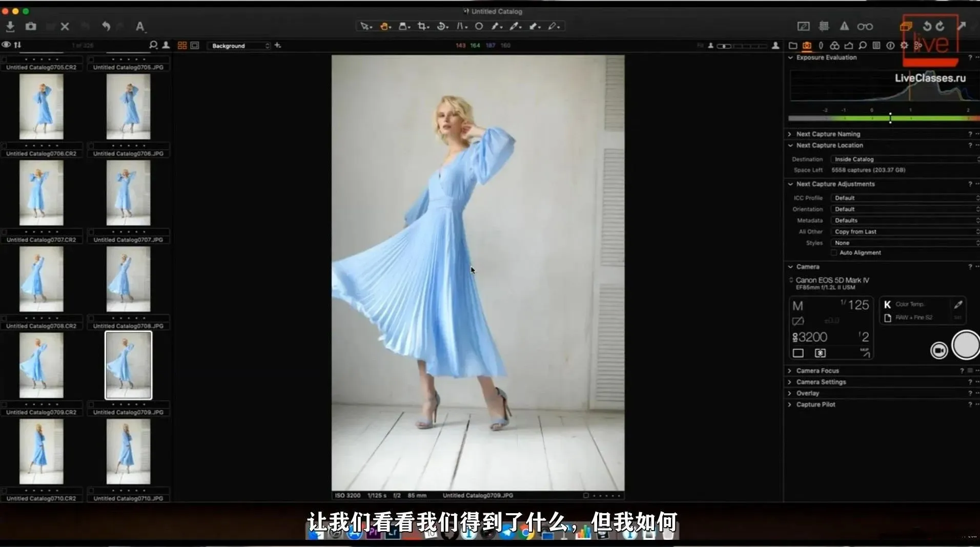Toggle proofing glasses icon
980x547 pixels.
[865, 27]
